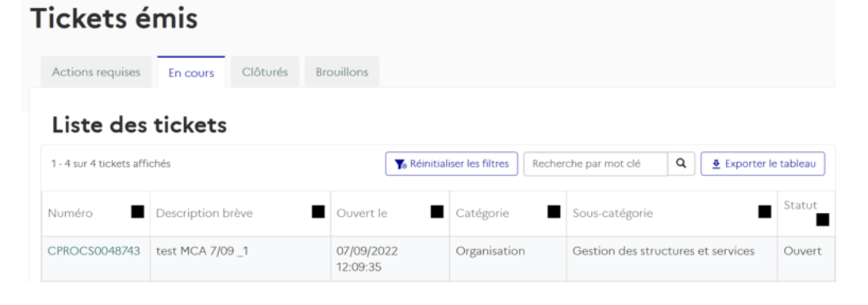This screenshot has height=305, width=868.
Task: Click the Organisation category cell
Action: pyautogui.click(x=508, y=259)
